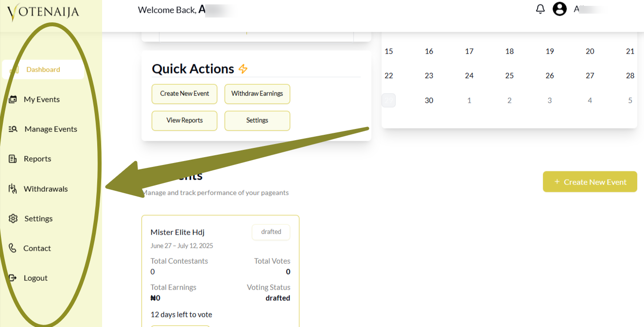
Task: Open the Dashboard menu item
Action: [x=43, y=70]
